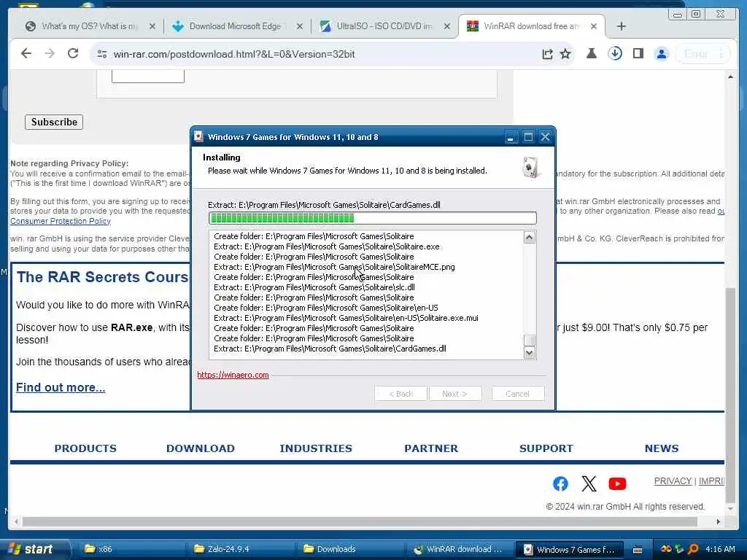Open the WinRAR X (Twitter) icon

589,484
